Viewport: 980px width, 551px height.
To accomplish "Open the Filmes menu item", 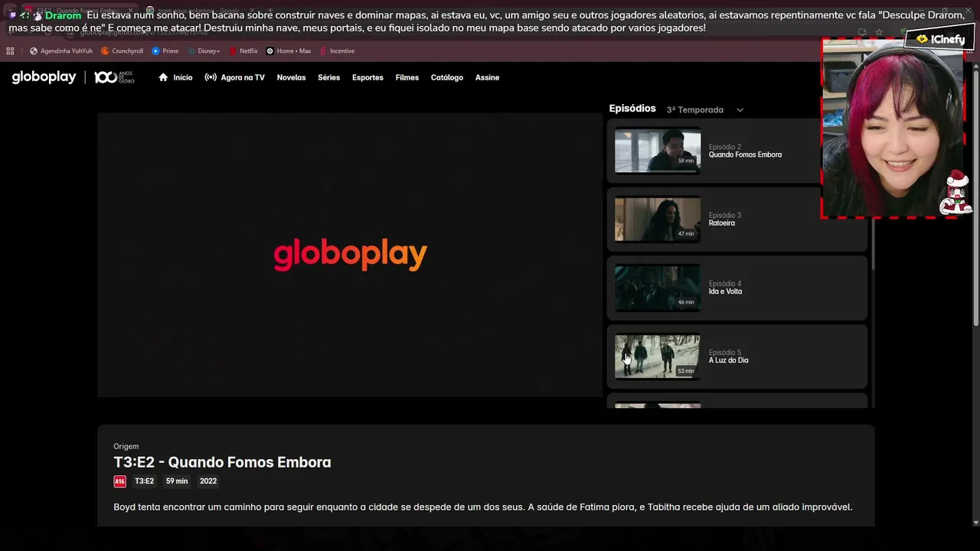I will tap(407, 77).
